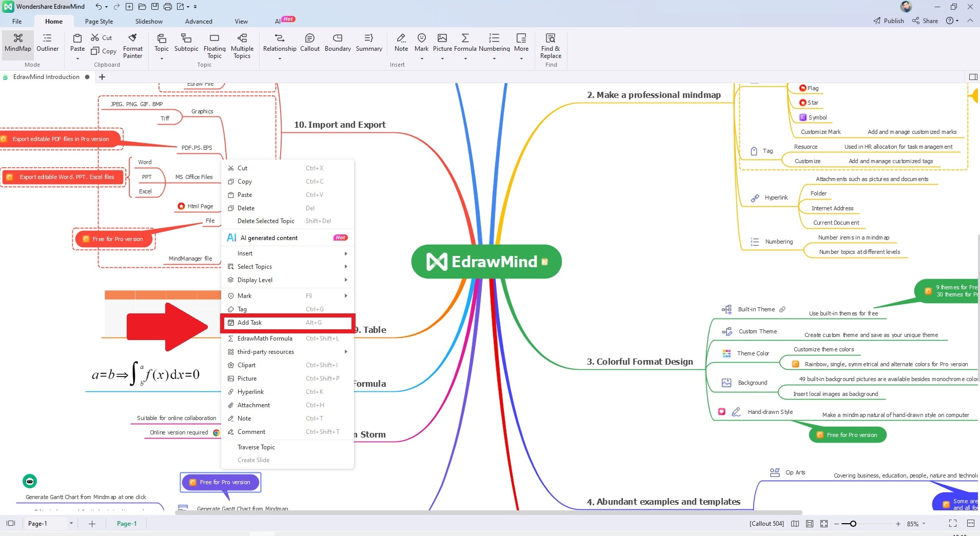Insert a Formula from ribbon
This screenshot has height=536, width=980.
(x=465, y=42)
